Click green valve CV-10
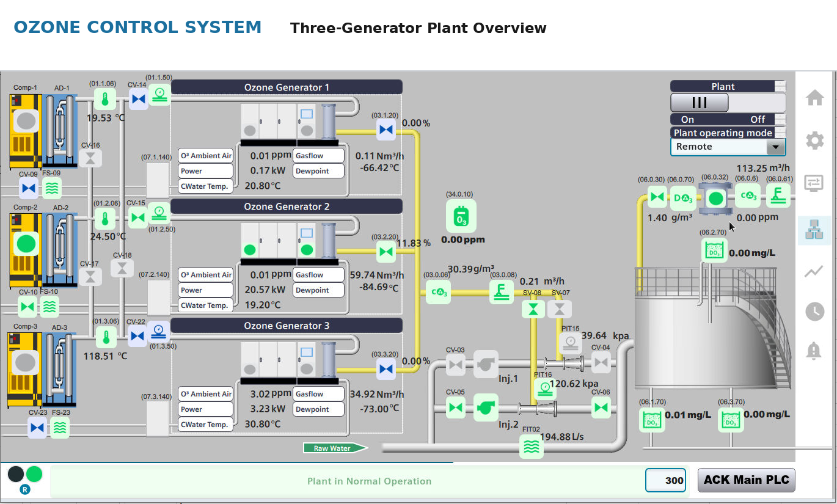Viewport: 837px width, 504px height. click(x=27, y=306)
